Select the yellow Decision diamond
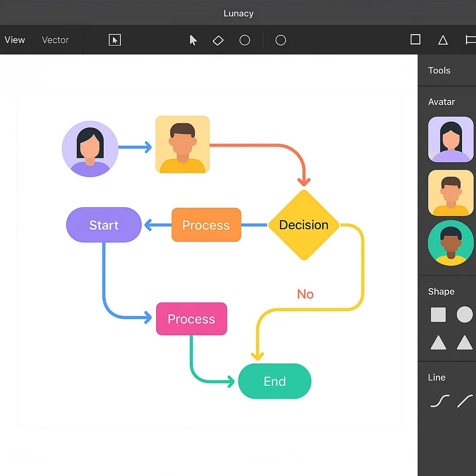Screen dimensions: 476x476 [x=304, y=225]
